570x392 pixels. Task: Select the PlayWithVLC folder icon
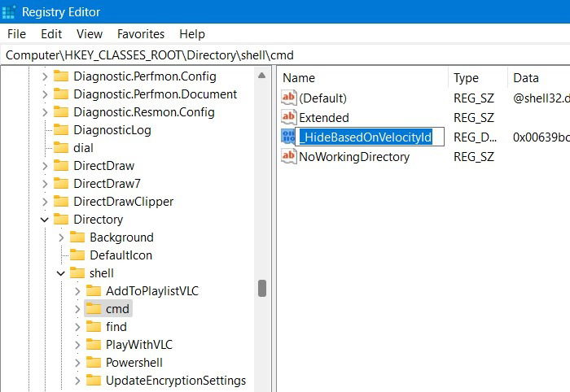click(x=94, y=344)
